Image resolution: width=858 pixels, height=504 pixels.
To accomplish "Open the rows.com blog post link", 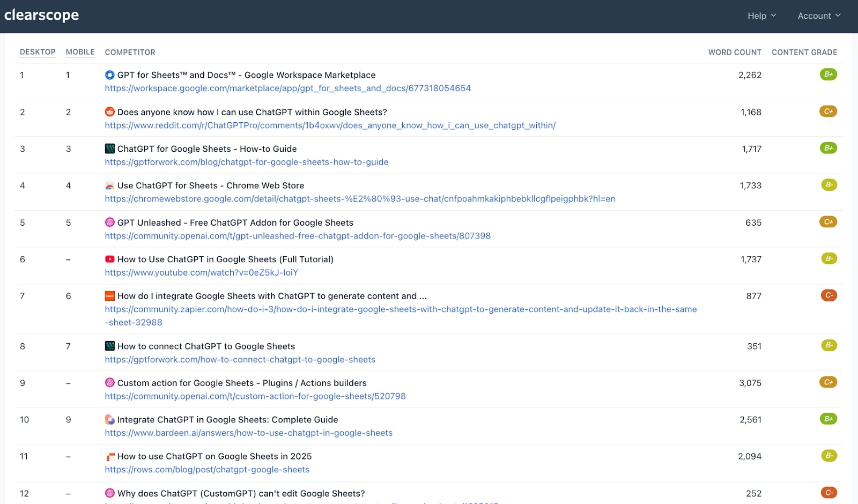I will [x=208, y=470].
